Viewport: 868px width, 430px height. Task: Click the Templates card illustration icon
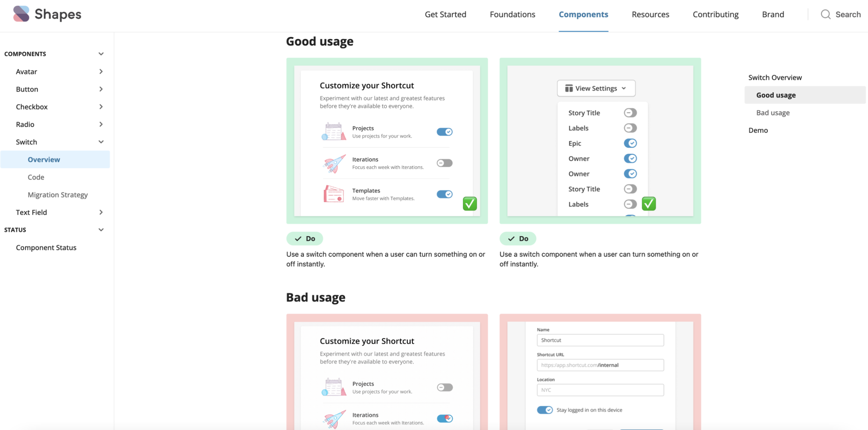tap(334, 194)
